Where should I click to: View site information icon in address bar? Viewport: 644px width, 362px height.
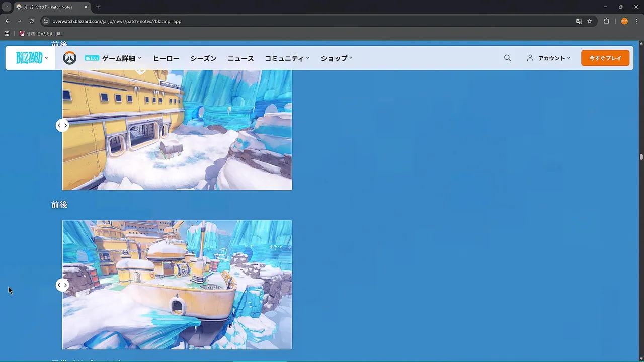[46, 21]
